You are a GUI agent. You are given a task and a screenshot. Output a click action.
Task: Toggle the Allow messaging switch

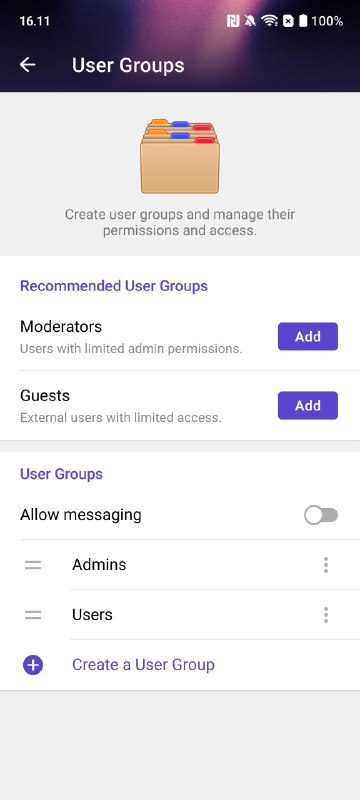pos(321,515)
